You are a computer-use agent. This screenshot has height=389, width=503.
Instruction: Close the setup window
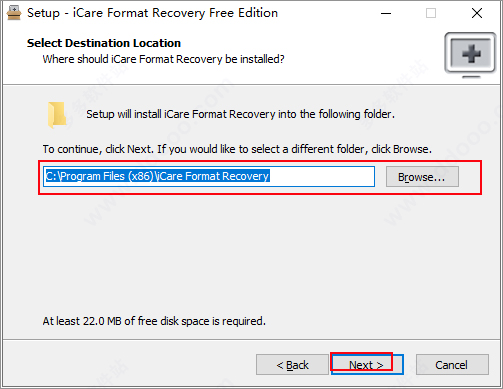pyautogui.click(x=477, y=13)
